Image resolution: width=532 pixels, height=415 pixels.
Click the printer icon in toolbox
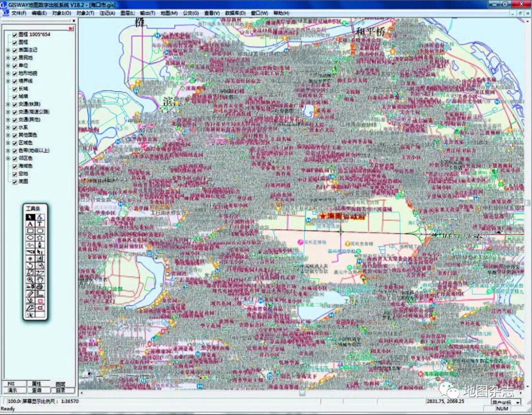pyautogui.click(x=40, y=287)
